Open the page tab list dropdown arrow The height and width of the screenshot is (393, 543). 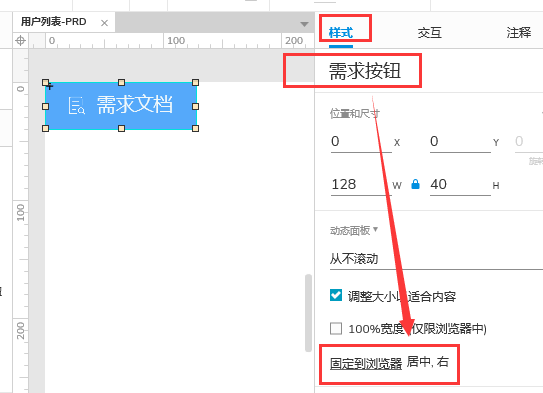304,24
